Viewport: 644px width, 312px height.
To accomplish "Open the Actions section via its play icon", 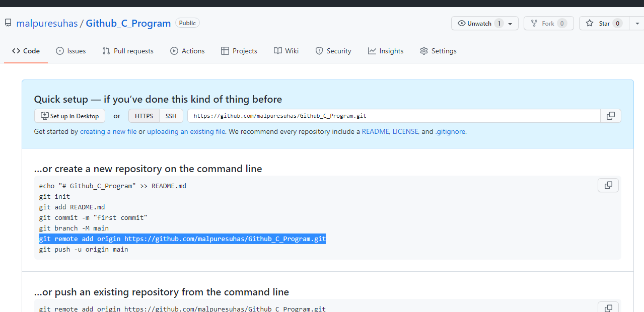I will pos(174,50).
